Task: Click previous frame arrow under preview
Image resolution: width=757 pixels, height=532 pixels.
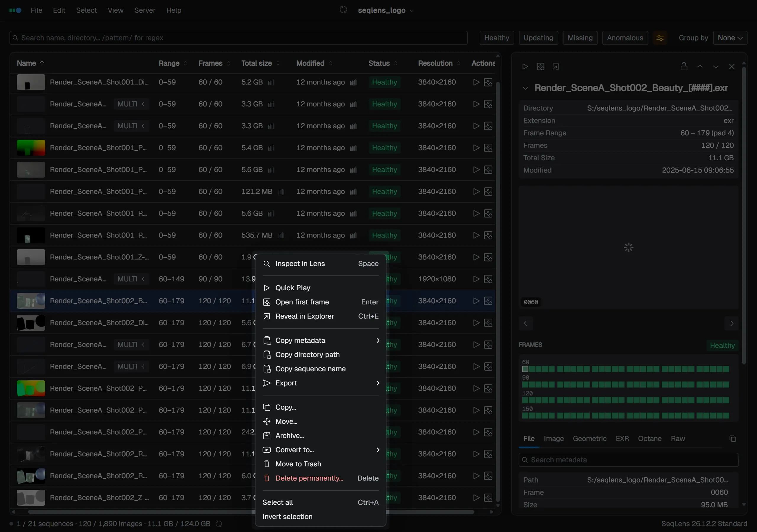Action: 525,323
